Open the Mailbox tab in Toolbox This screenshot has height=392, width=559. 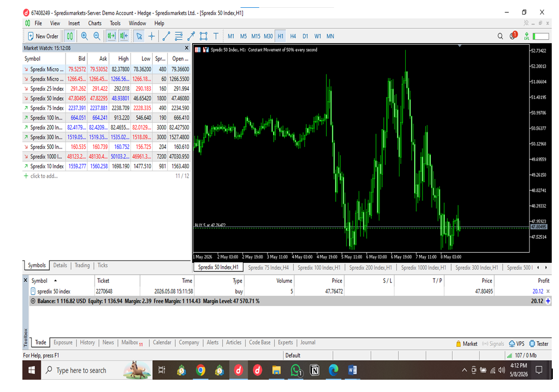click(132, 343)
